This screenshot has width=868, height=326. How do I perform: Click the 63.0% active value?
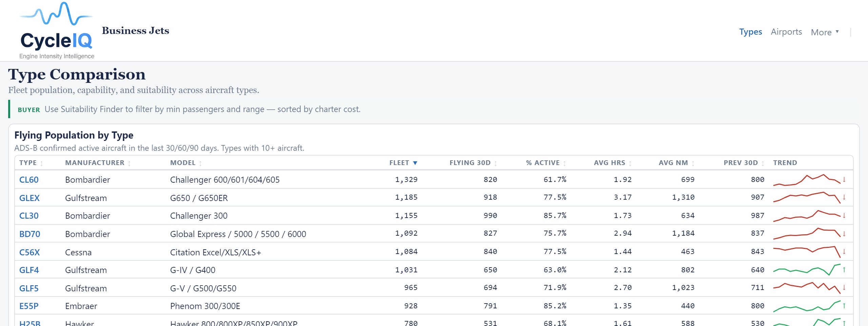[x=555, y=270]
